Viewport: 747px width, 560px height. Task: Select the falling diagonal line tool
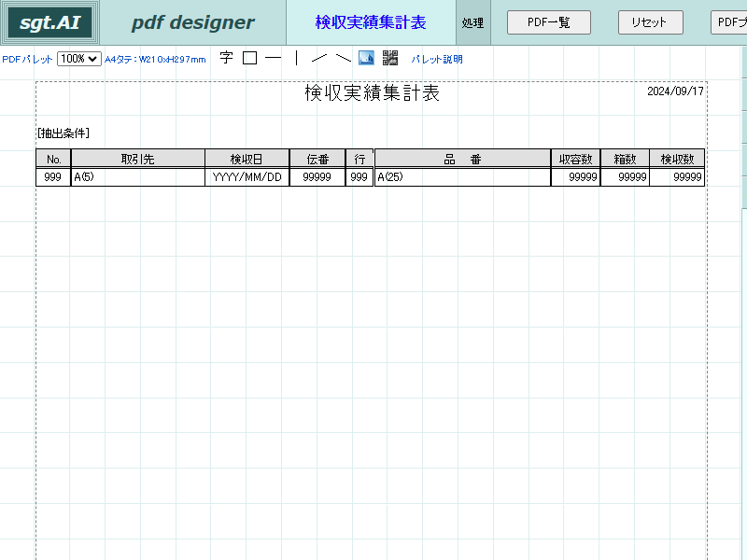point(343,58)
